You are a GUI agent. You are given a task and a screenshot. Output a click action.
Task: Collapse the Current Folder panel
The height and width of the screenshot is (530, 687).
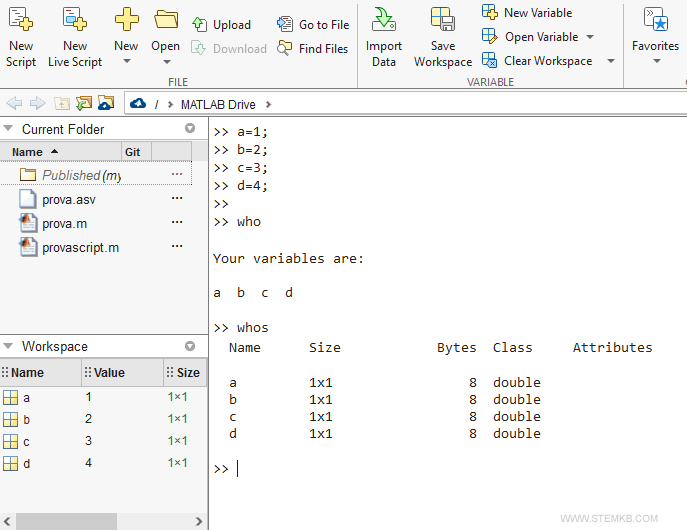[10, 129]
